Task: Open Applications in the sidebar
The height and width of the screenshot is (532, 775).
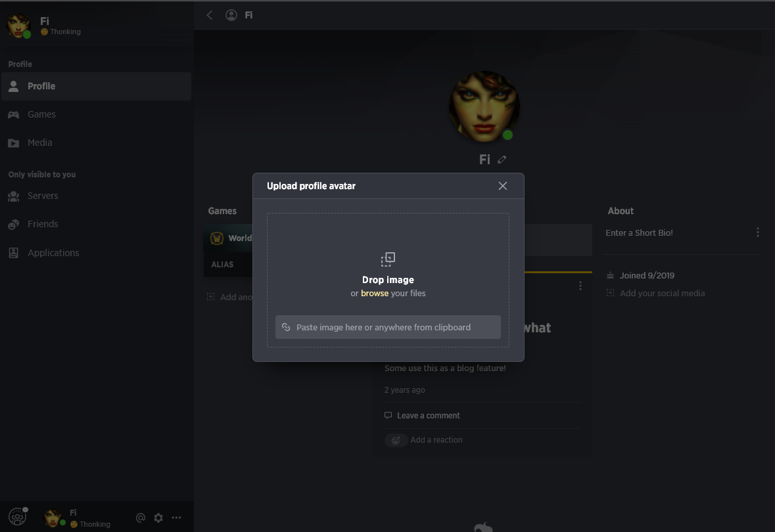Action: point(97,252)
